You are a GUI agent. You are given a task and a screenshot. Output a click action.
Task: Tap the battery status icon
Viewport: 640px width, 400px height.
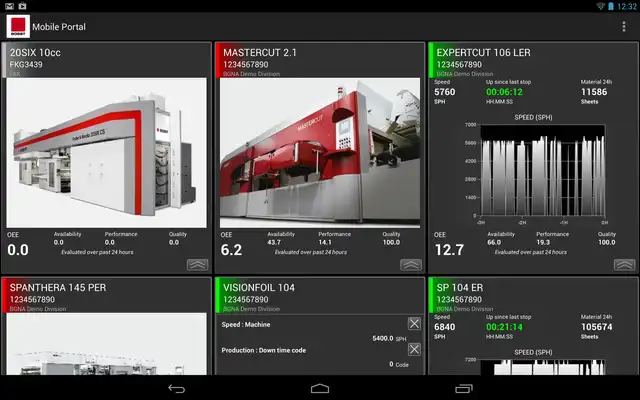click(611, 6)
